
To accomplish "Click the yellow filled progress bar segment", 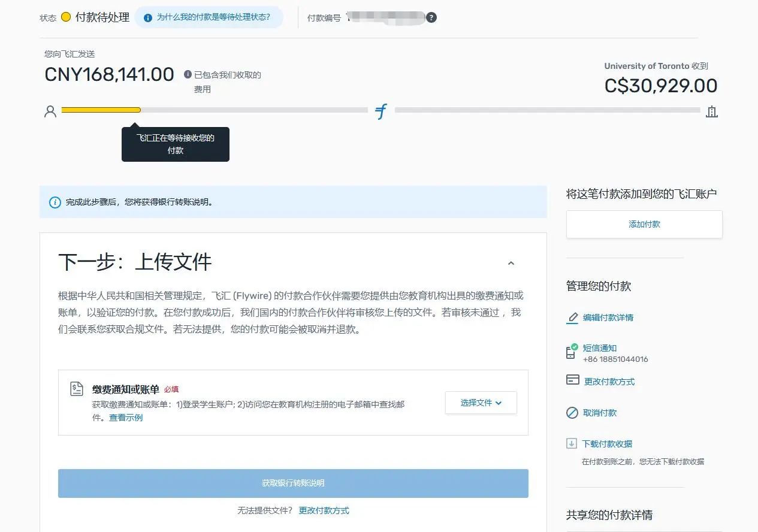I will [101, 110].
